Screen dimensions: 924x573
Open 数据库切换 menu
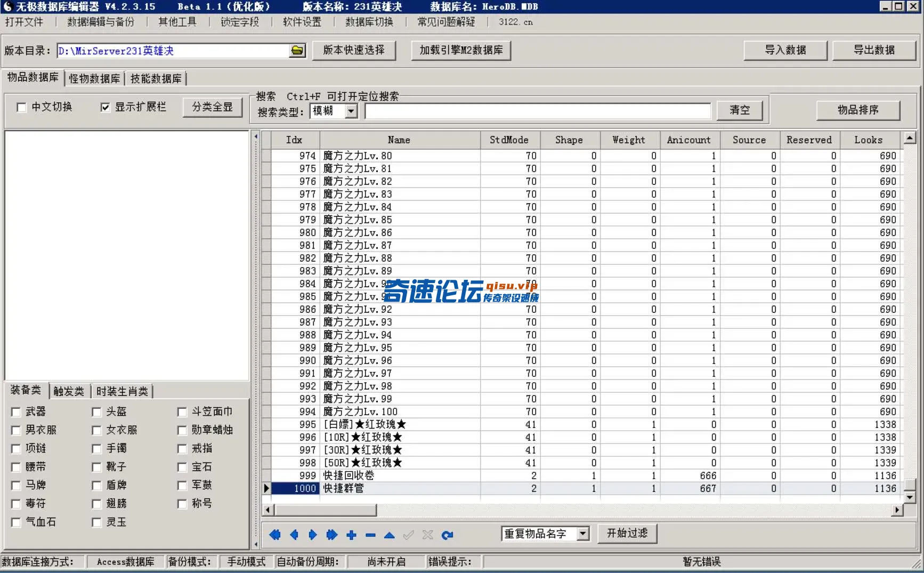click(369, 22)
